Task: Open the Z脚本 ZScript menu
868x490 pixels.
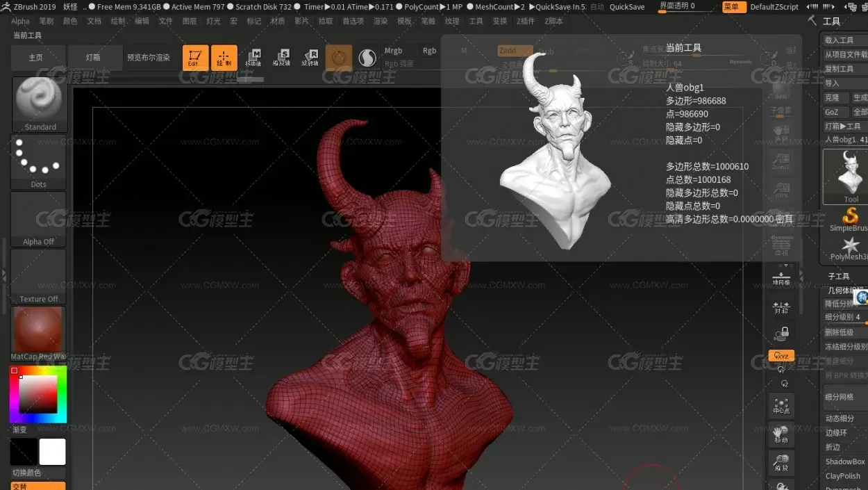Action: point(554,22)
